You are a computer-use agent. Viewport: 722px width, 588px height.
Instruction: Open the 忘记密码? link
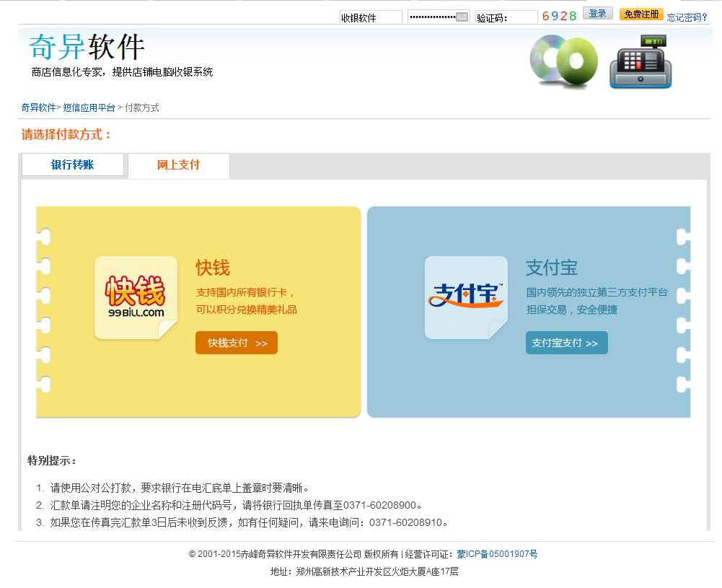click(x=687, y=17)
